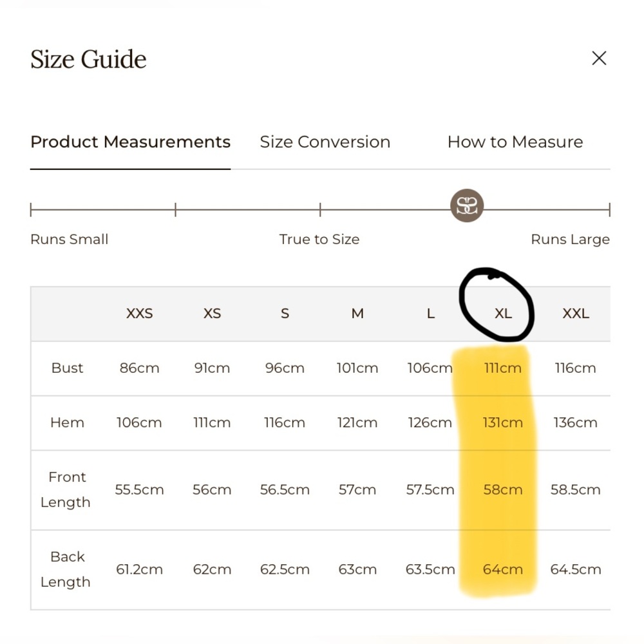The width and height of the screenshot is (644, 644).
Task: Close the Size Guide dialog
Action: point(599,59)
